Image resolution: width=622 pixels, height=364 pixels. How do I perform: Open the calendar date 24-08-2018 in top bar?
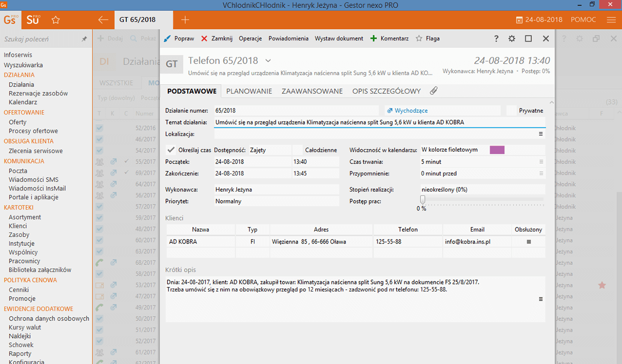(539, 20)
